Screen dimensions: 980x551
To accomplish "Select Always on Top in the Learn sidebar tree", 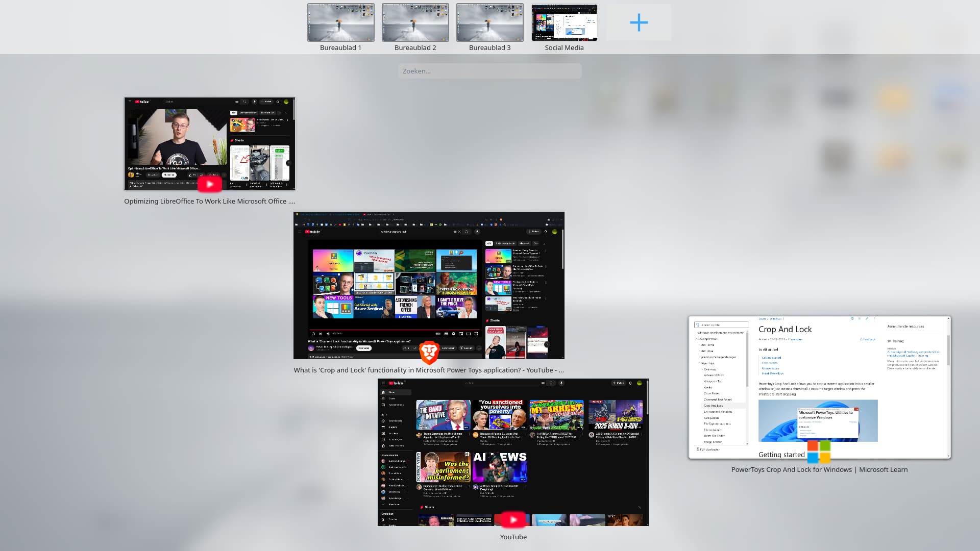I will (x=713, y=381).
